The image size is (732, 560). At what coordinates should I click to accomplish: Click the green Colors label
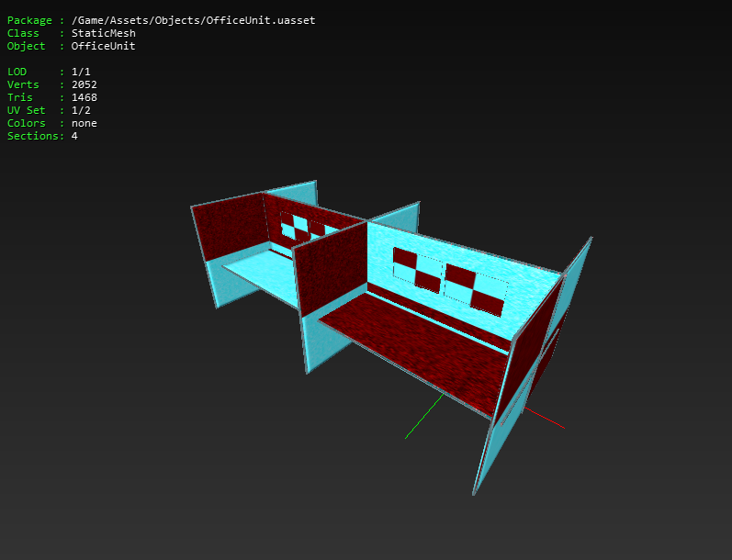[x=26, y=123]
